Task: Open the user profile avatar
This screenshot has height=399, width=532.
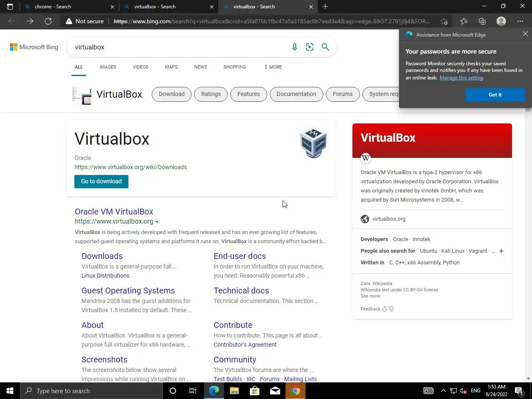Action: tap(501, 21)
